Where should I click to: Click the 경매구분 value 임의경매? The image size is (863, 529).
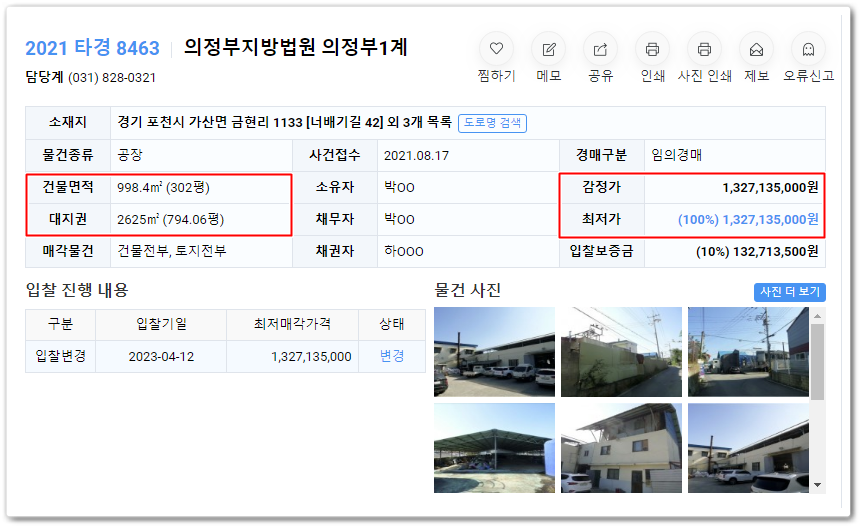click(x=676, y=155)
